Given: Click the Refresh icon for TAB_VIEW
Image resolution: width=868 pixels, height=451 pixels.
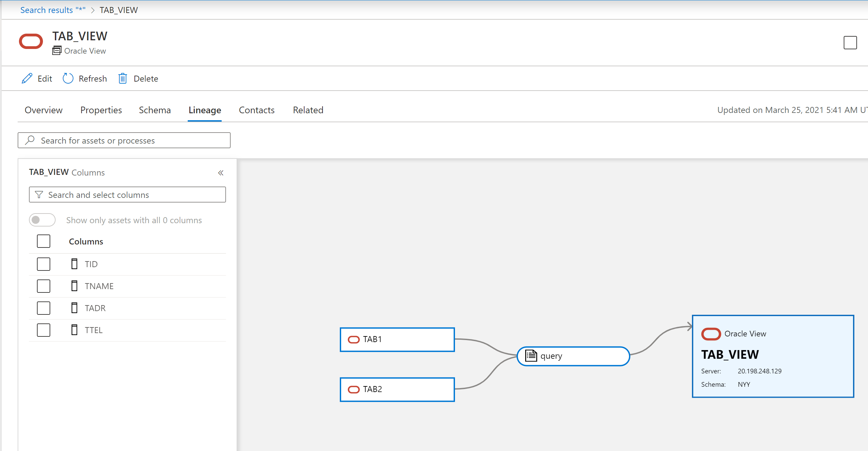Looking at the screenshot, I should click(68, 78).
